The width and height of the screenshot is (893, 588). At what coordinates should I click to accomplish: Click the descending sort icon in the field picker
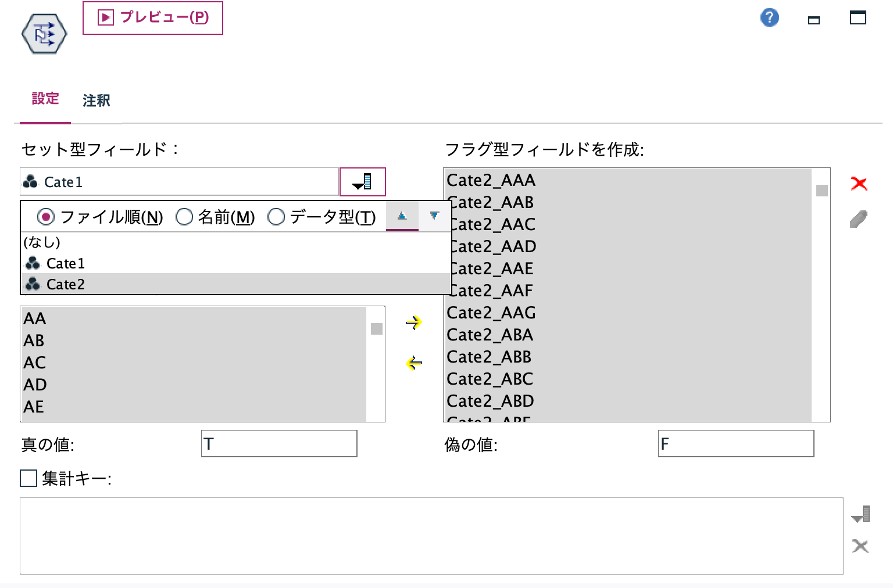tap(434, 216)
